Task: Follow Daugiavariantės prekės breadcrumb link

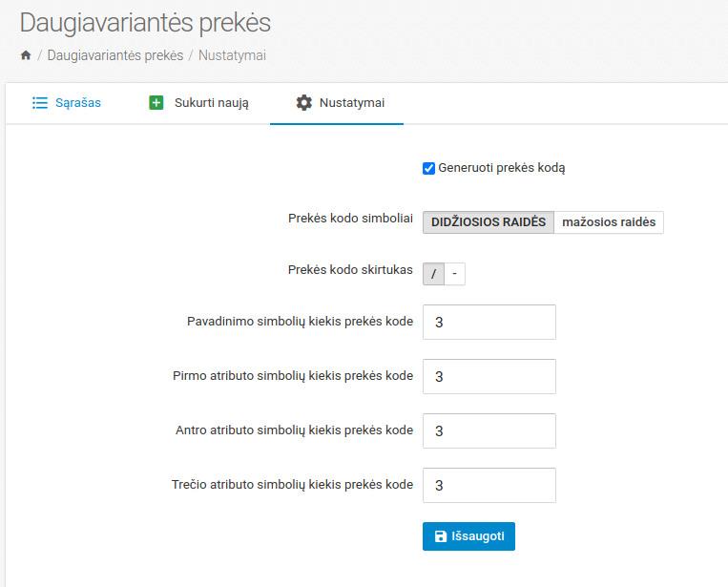Action: pos(115,55)
